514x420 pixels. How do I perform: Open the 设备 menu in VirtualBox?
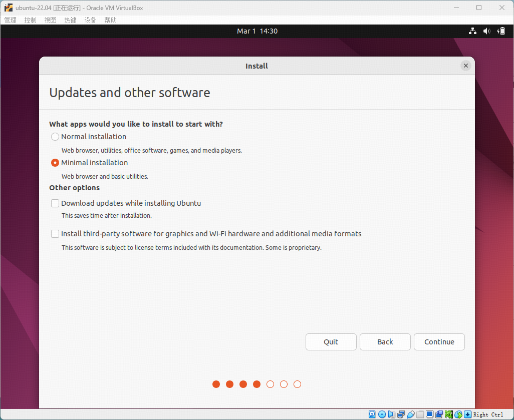[90, 20]
